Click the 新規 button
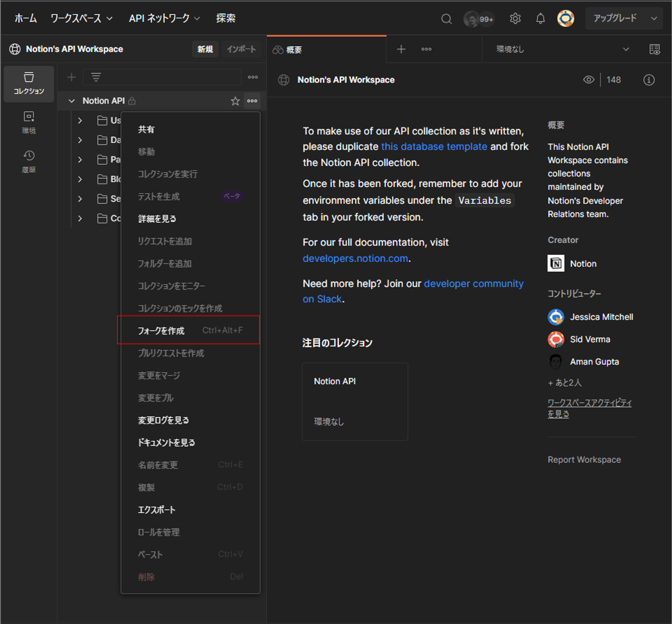Viewport: 672px width, 624px height. [205, 49]
